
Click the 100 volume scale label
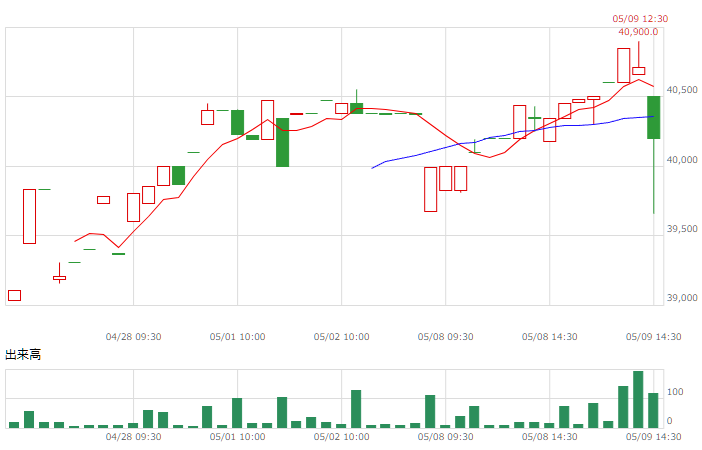675,392
